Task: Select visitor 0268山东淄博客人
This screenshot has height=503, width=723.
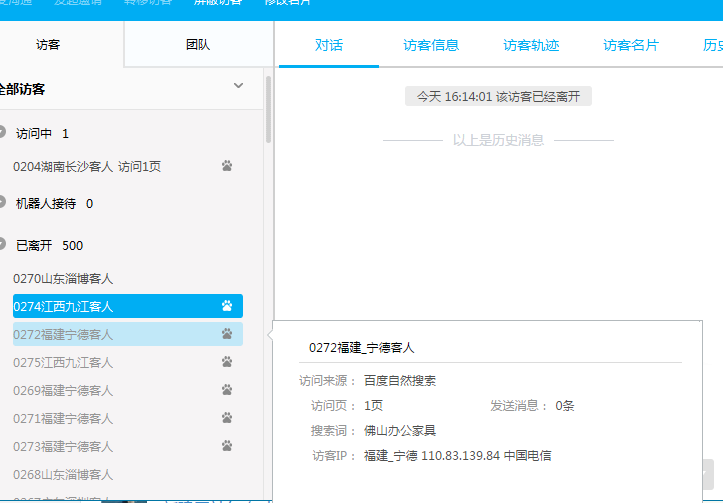Action: (128, 474)
